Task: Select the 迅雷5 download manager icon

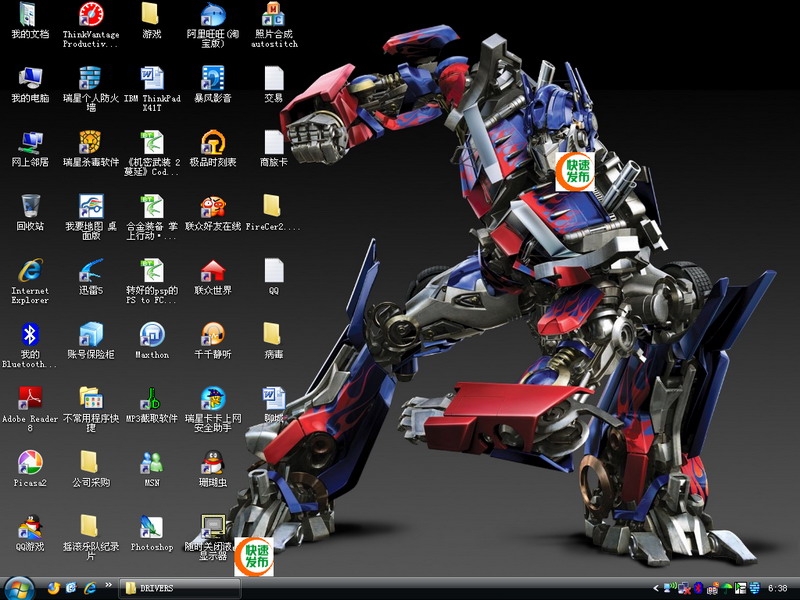Action: pos(91,277)
